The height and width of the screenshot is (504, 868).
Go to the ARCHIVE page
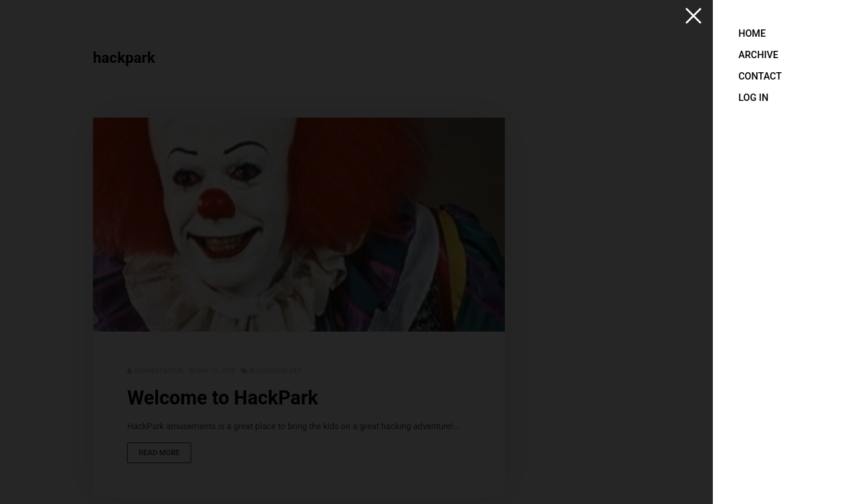tap(758, 55)
